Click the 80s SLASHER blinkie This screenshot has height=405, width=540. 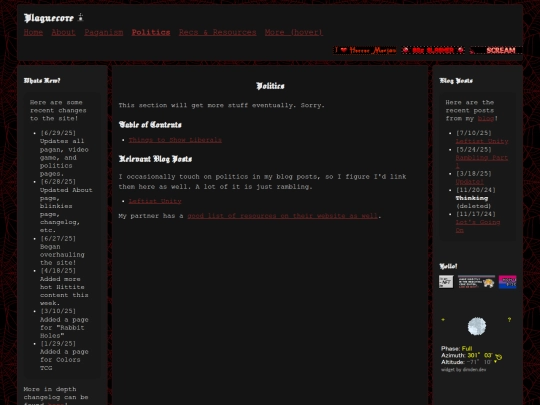433,50
